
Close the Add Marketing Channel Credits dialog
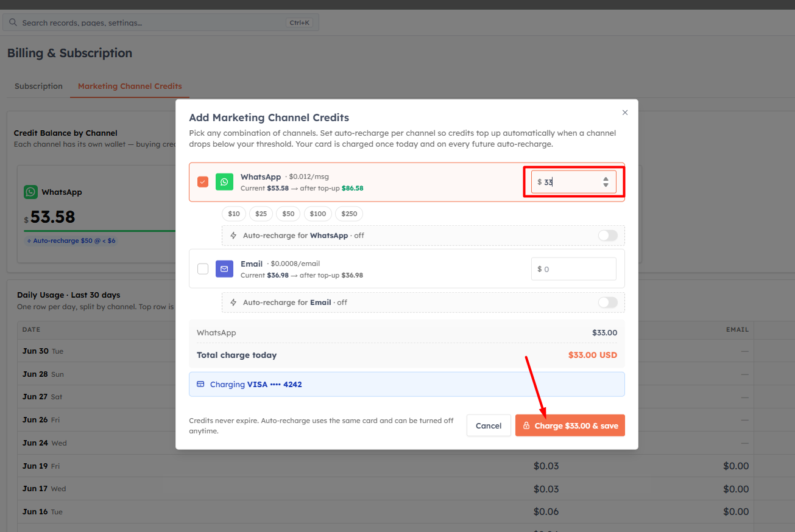point(625,113)
